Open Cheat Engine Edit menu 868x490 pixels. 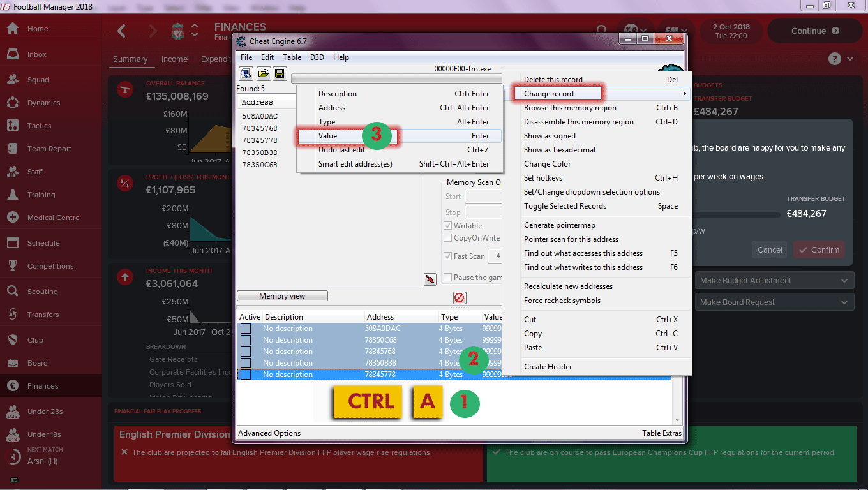267,57
